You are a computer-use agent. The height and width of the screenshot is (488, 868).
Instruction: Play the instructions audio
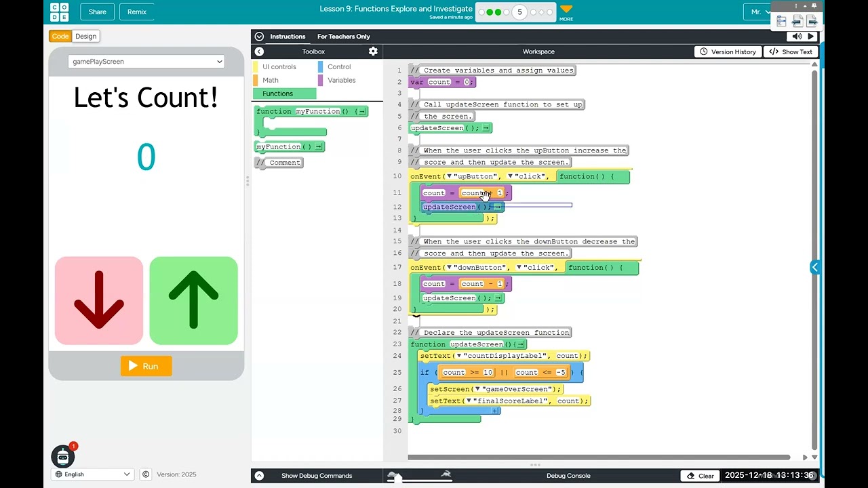pyautogui.click(x=810, y=37)
